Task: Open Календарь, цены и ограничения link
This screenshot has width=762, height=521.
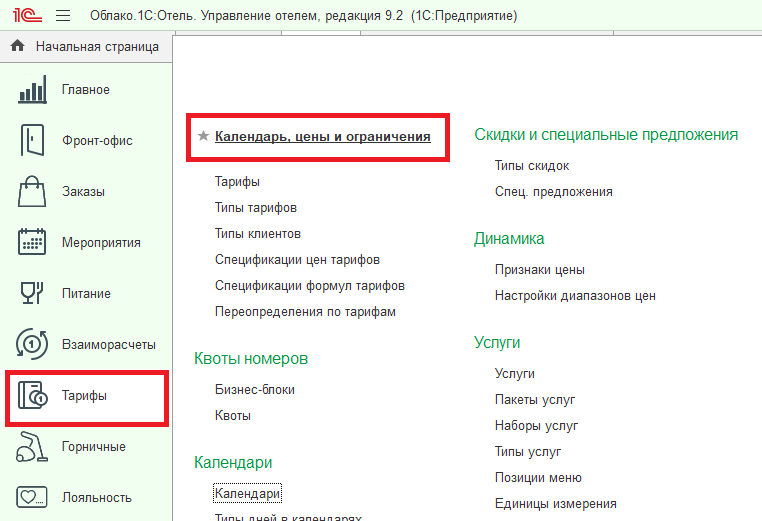Action: (x=323, y=137)
